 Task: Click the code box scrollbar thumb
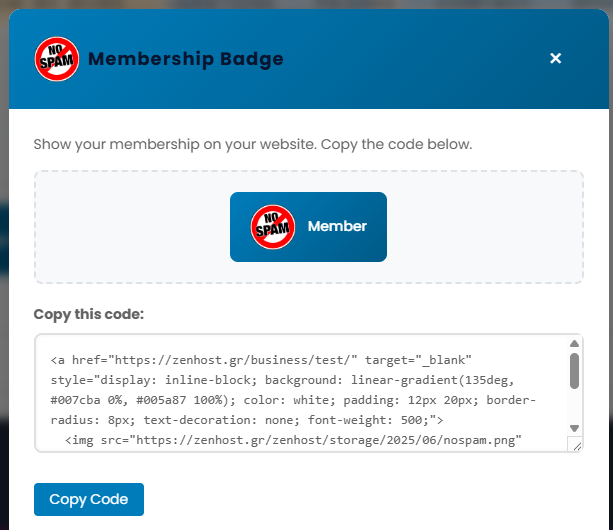click(x=575, y=370)
